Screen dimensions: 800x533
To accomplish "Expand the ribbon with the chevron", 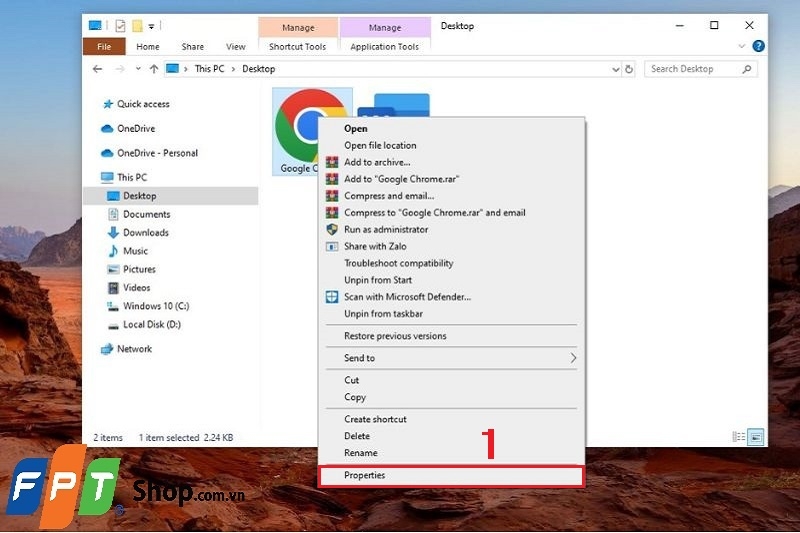I will pyautogui.click(x=742, y=46).
